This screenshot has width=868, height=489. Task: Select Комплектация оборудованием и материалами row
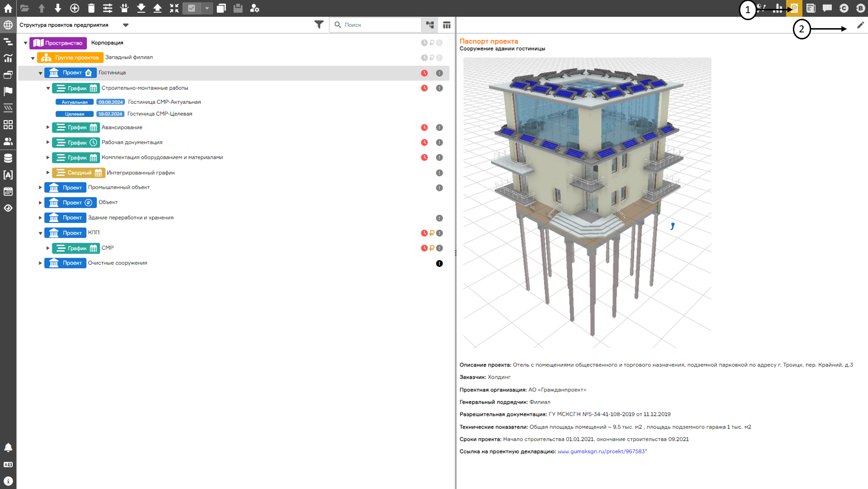click(233, 158)
